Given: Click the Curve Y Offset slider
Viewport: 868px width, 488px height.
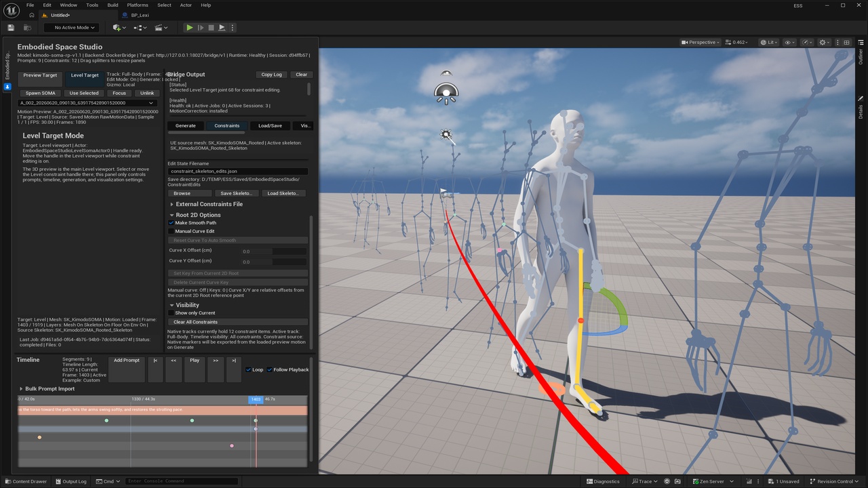Looking at the screenshot, I should pyautogui.click(x=274, y=261).
